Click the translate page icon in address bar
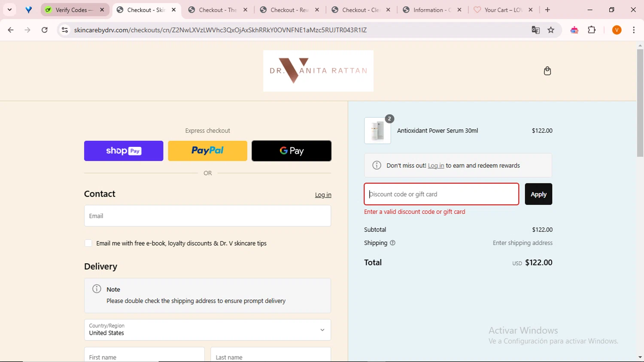 coord(535,30)
